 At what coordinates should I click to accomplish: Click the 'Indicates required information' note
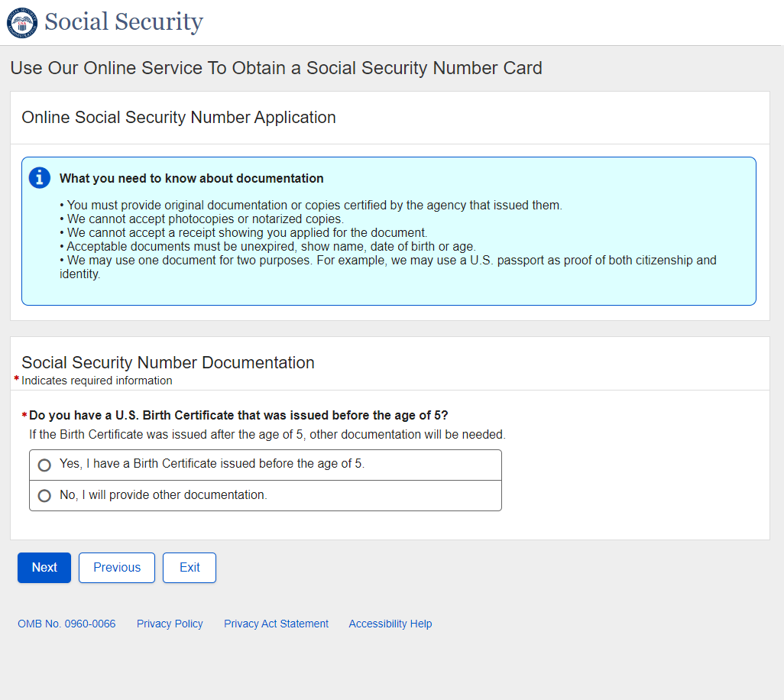tap(97, 381)
